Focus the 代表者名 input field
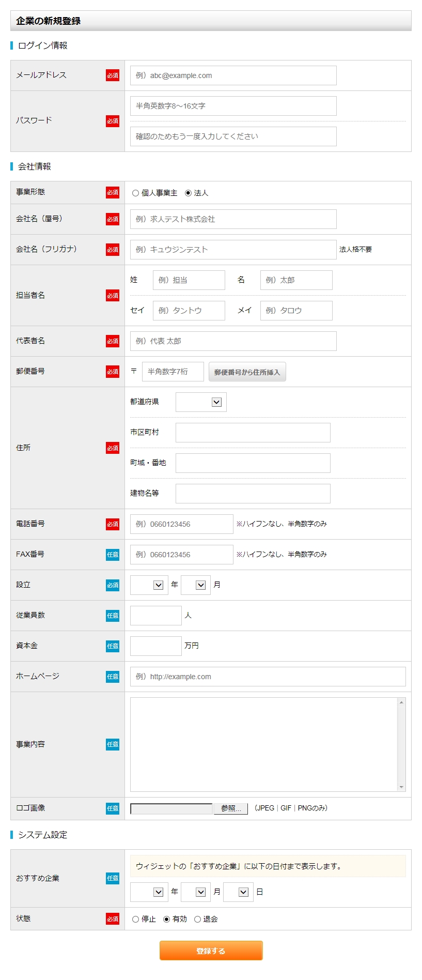The width and height of the screenshot is (422, 980). pos(233,341)
